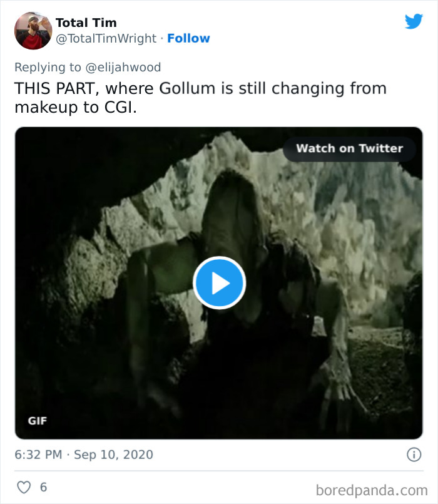The height and width of the screenshot is (504, 438).
Task: Click the Total Tim display name
Action: (86, 23)
